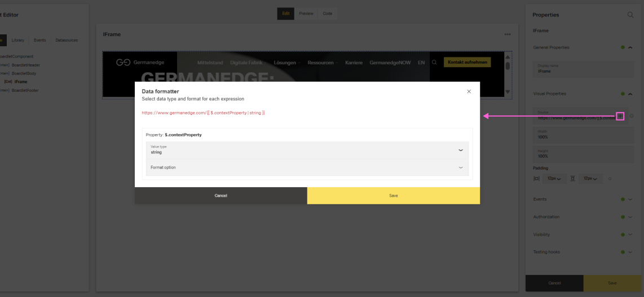
Task: Collapse the Visual Properties section
Action: (x=630, y=94)
